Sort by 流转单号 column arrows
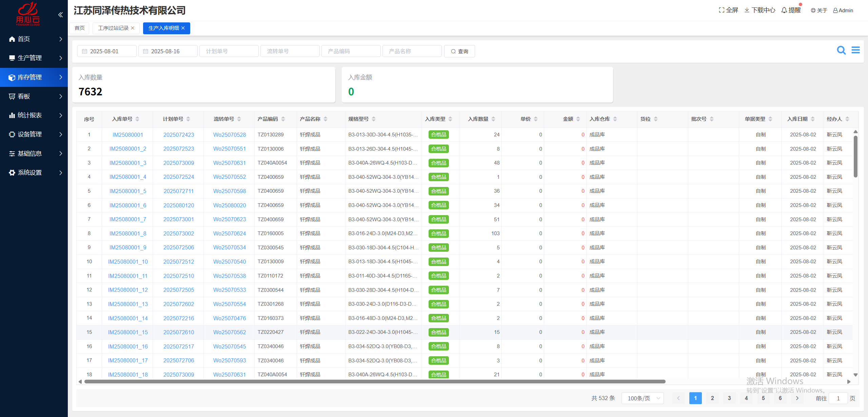 239,119
